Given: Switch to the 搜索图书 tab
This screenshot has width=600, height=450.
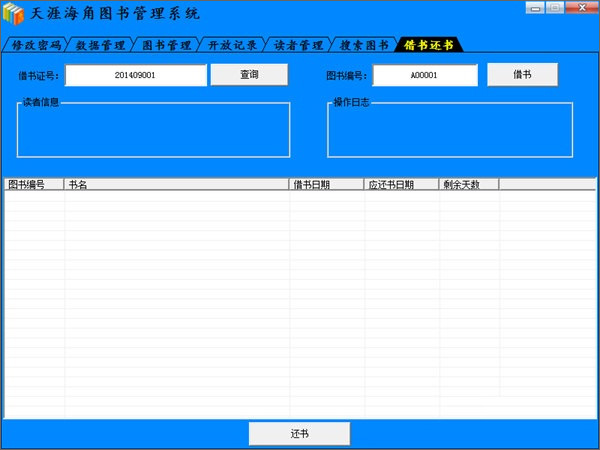Looking at the screenshot, I should coord(364,45).
